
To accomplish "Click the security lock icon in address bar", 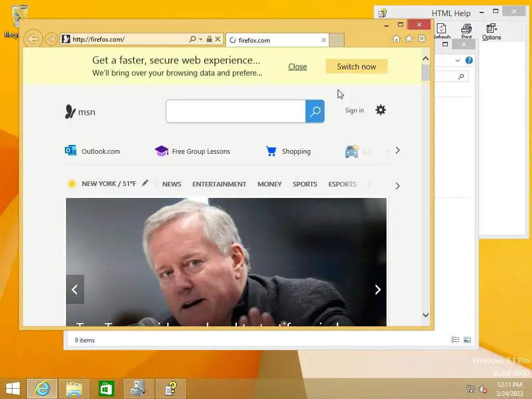I will 209,39.
